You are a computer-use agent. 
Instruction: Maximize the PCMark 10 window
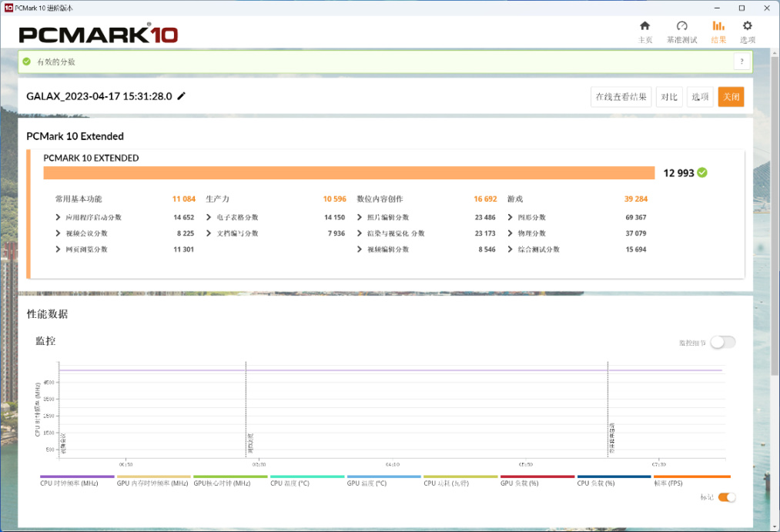742,8
